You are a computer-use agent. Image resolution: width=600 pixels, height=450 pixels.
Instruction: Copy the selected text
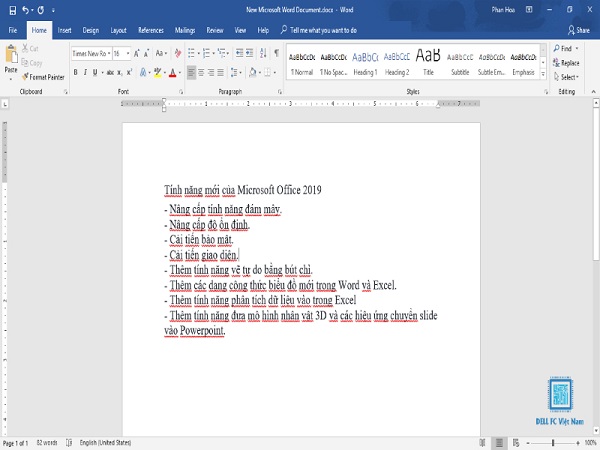[x=32, y=63]
